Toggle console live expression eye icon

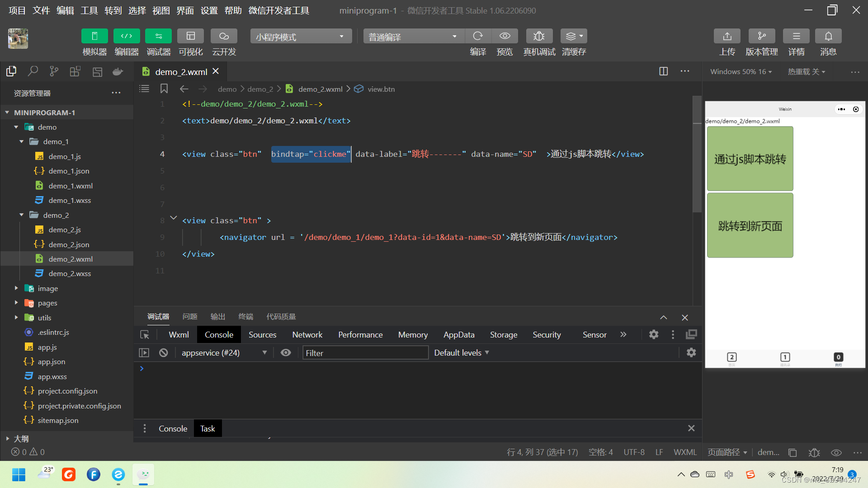(286, 353)
